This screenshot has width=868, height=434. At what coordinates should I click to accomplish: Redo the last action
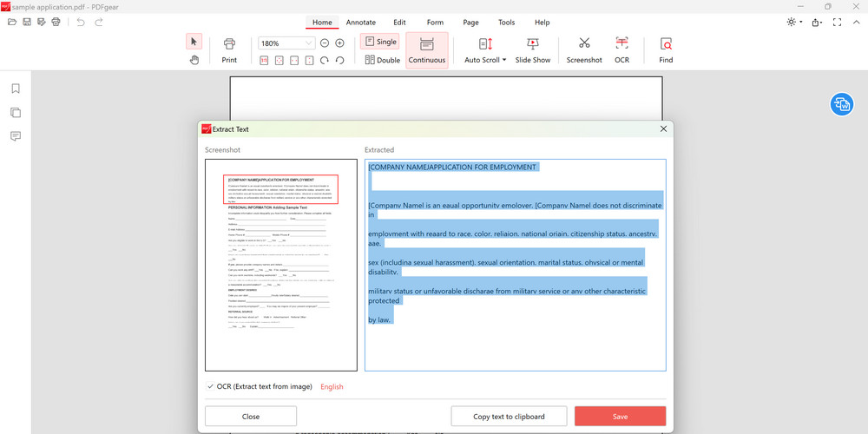pyautogui.click(x=99, y=23)
